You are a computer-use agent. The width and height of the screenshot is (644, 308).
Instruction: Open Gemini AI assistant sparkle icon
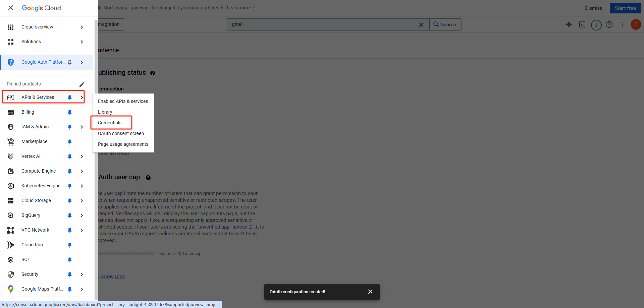[569, 24]
